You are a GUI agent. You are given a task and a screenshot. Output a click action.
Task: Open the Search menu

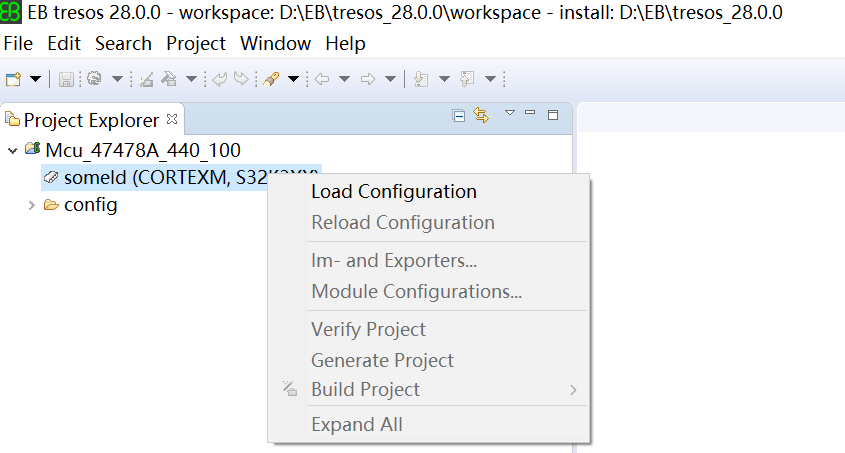point(123,43)
